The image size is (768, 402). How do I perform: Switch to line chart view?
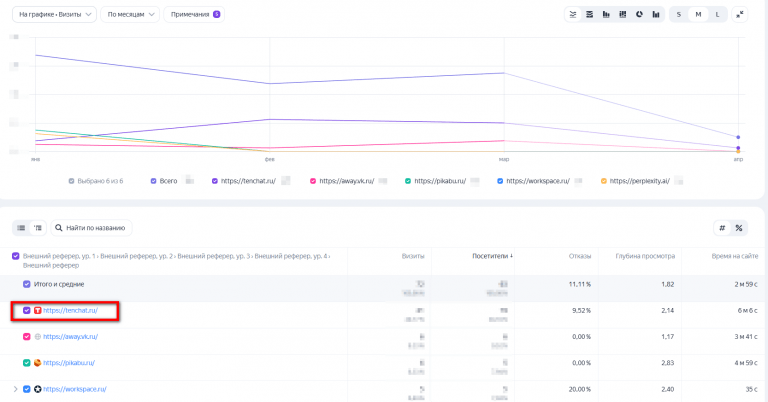coord(572,14)
